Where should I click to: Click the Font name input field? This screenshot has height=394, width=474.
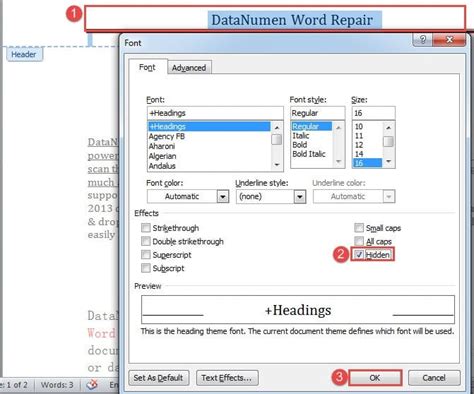[215, 113]
